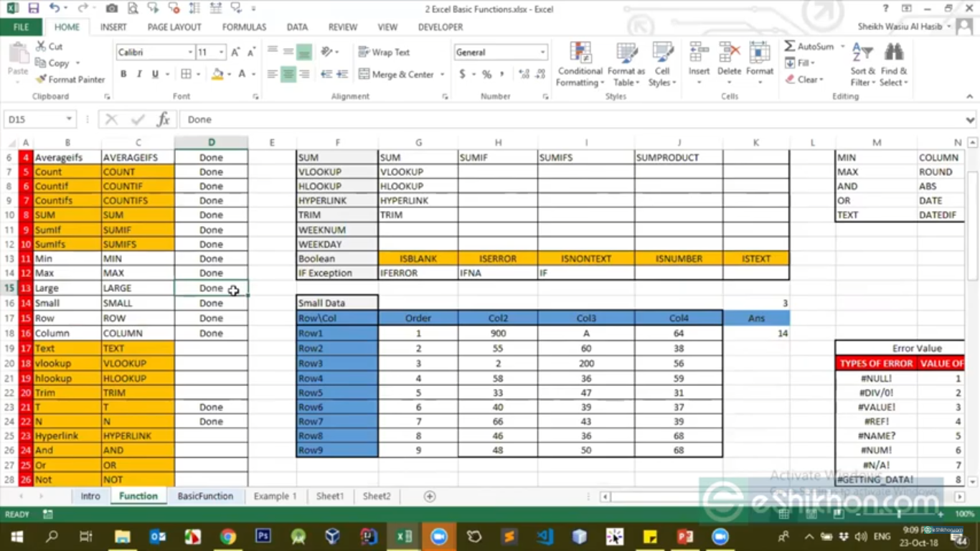This screenshot has height=551, width=980.
Task: Click the fill color bucket swatch
Action: [217, 74]
